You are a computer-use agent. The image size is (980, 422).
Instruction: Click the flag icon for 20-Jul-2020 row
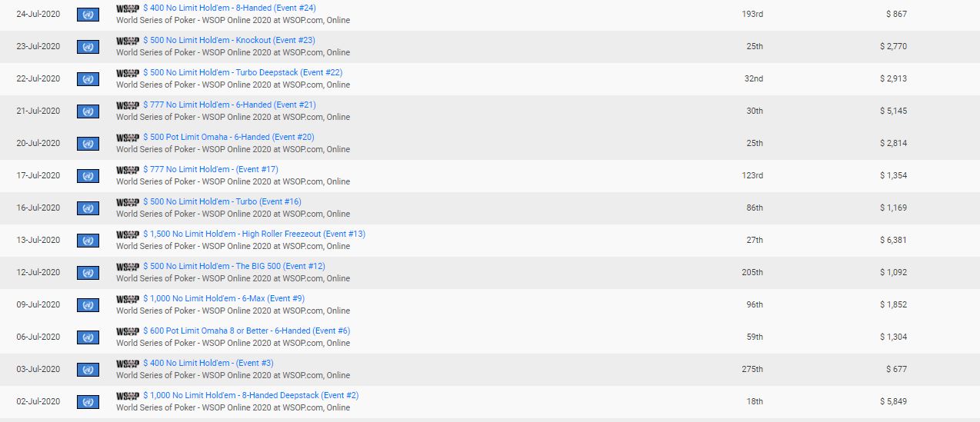(x=88, y=144)
